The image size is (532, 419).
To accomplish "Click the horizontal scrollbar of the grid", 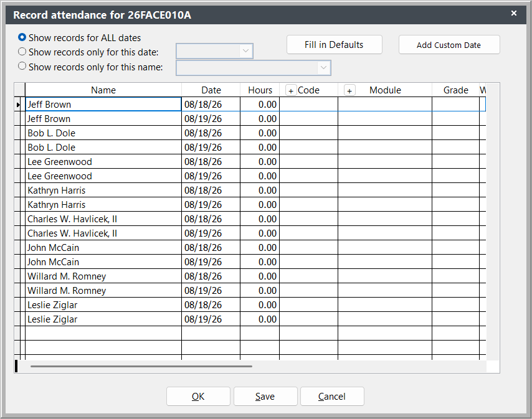I will [141, 366].
